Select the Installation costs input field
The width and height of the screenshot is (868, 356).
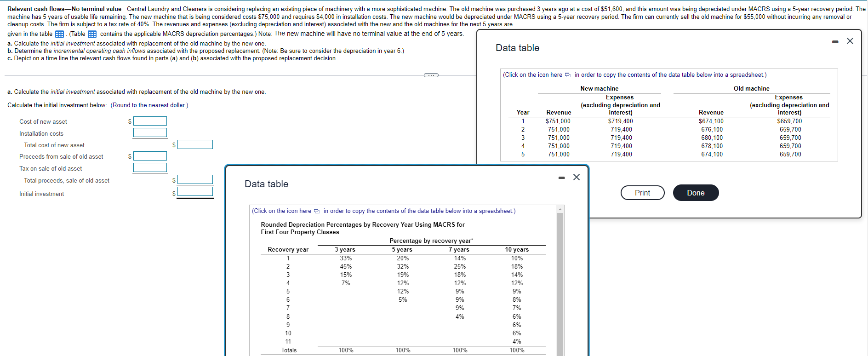point(150,133)
